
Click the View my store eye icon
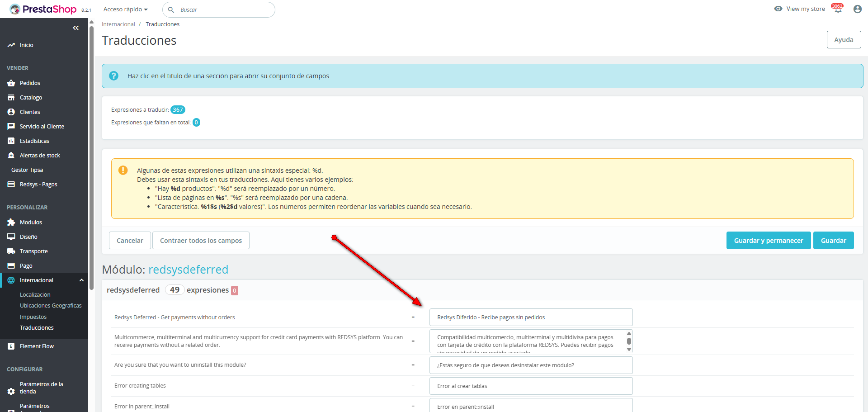778,9
